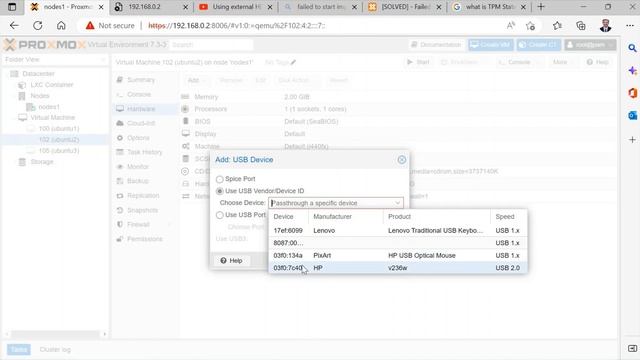Close the Add: USB Device dialog

point(402,160)
